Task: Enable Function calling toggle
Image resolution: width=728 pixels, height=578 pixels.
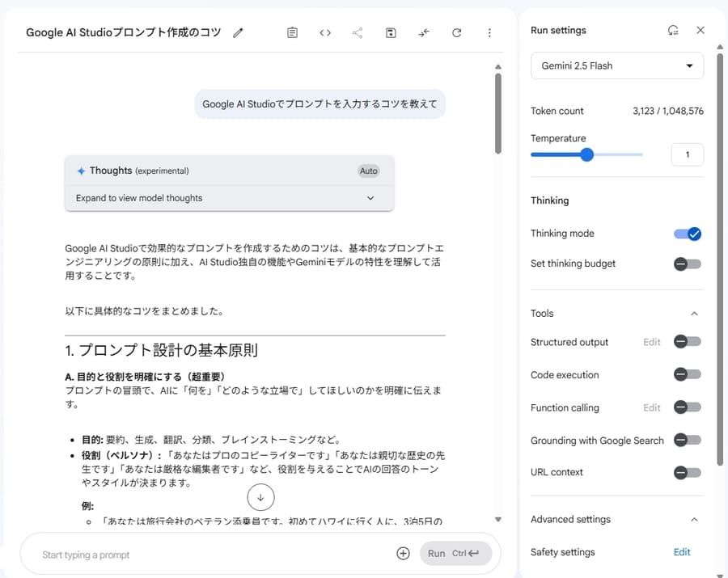Action: pyautogui.click(x=688, y=407)
